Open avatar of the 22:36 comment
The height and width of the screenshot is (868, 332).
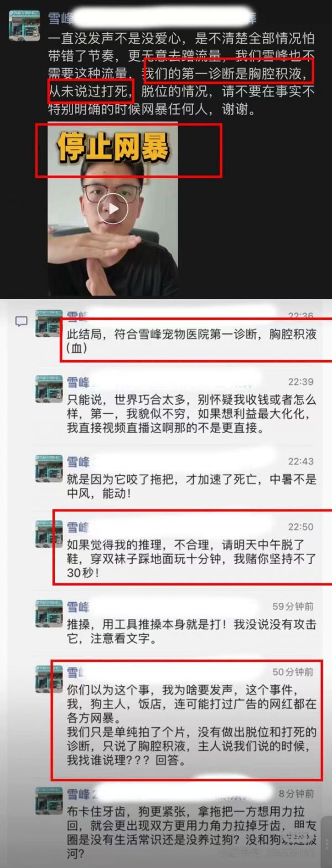pos(49,322)
